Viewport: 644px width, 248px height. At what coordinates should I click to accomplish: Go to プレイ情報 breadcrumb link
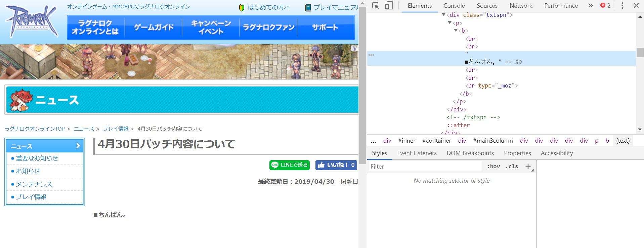(116, 129)
